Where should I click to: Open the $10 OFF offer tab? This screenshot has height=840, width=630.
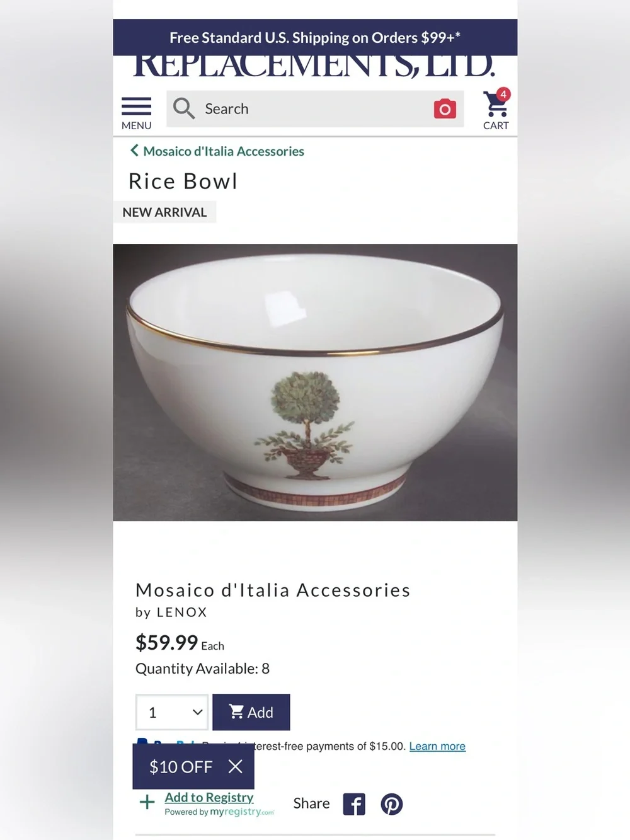pos(181,766)
